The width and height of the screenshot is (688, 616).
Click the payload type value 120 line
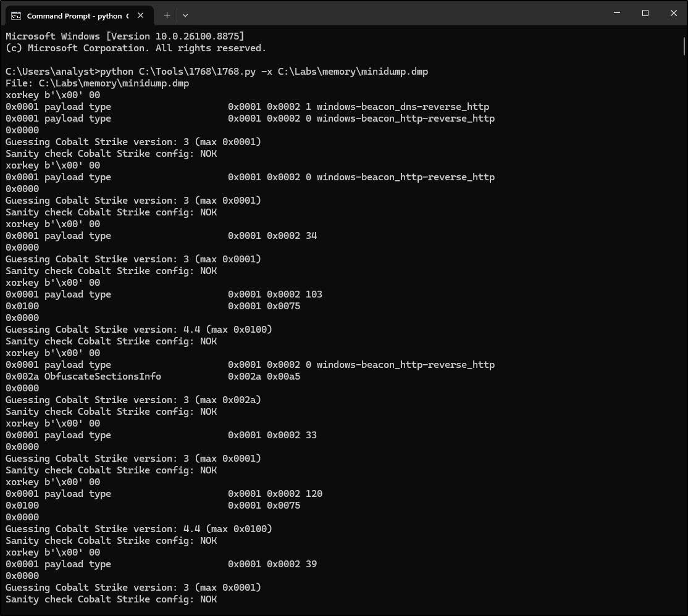[164, 494]
